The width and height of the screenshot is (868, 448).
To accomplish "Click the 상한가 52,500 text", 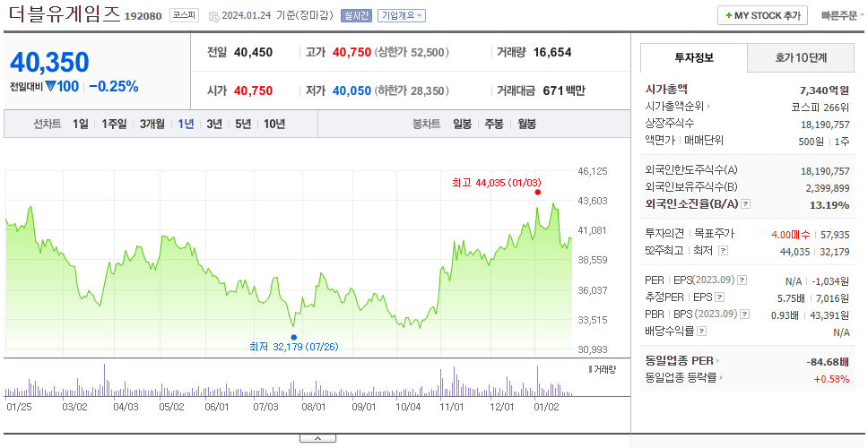I will pos(412,53).
